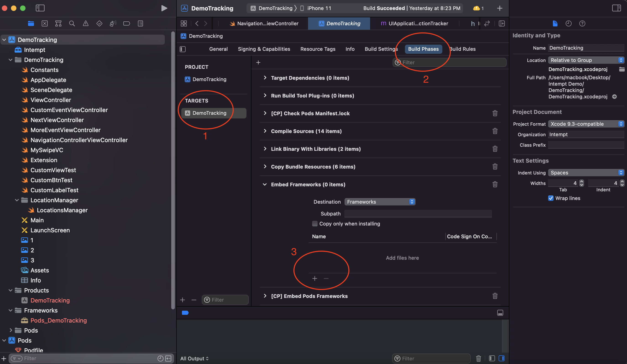This screenshot has width=627, height=364.
Task: Expand [CP] Embed Pods Frameworks section
Action: click(x=265, y=296)
